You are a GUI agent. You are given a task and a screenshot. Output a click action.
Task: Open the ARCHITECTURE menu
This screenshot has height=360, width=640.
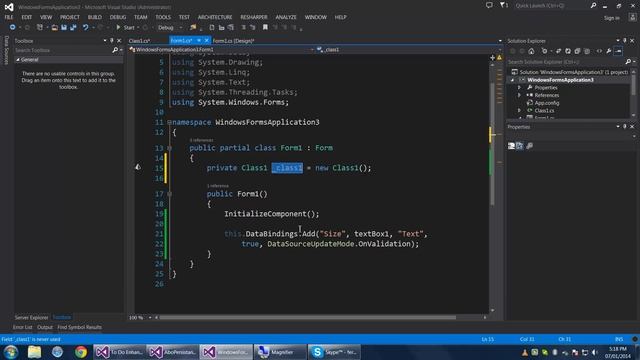(x=215, y=17)
